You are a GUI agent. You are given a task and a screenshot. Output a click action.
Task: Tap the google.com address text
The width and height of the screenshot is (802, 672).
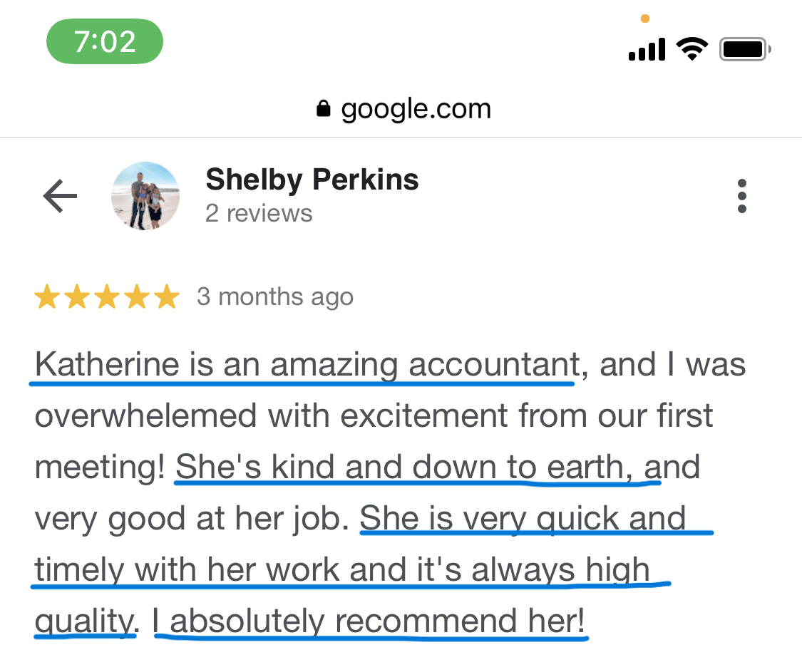416,109
